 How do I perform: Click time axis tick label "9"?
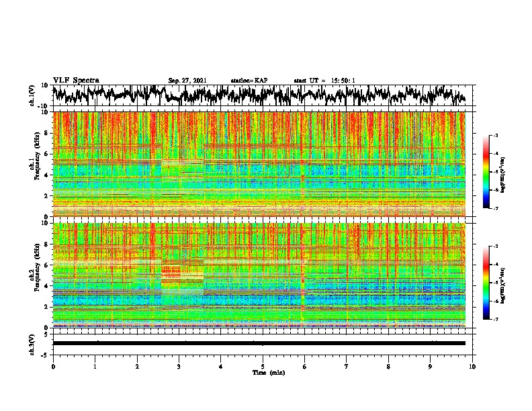pos(430,367)
